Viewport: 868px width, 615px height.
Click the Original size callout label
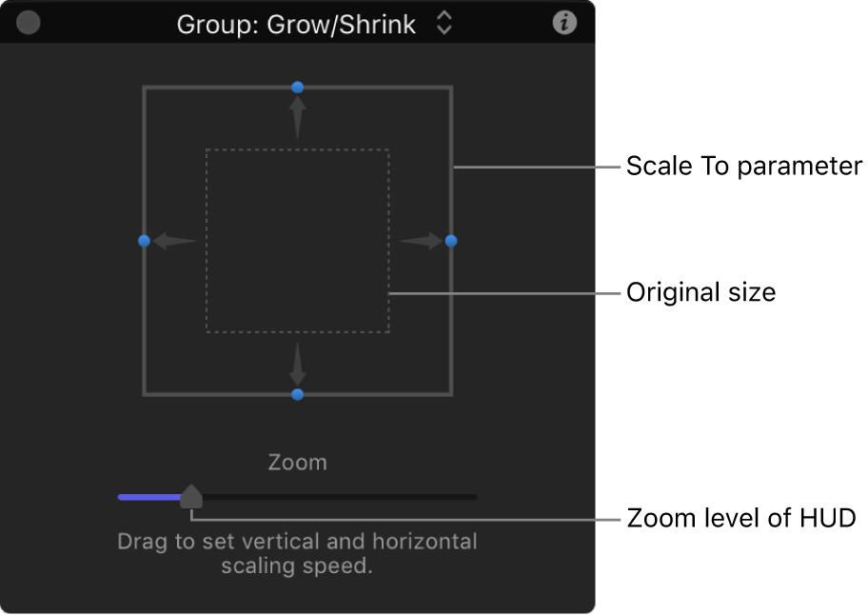(700, 292)
